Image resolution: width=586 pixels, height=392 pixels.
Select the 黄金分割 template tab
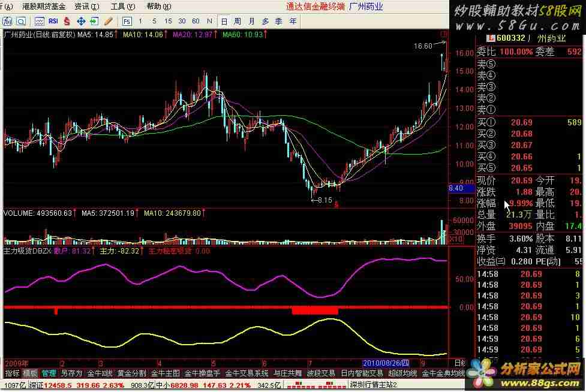pos(131,373)
